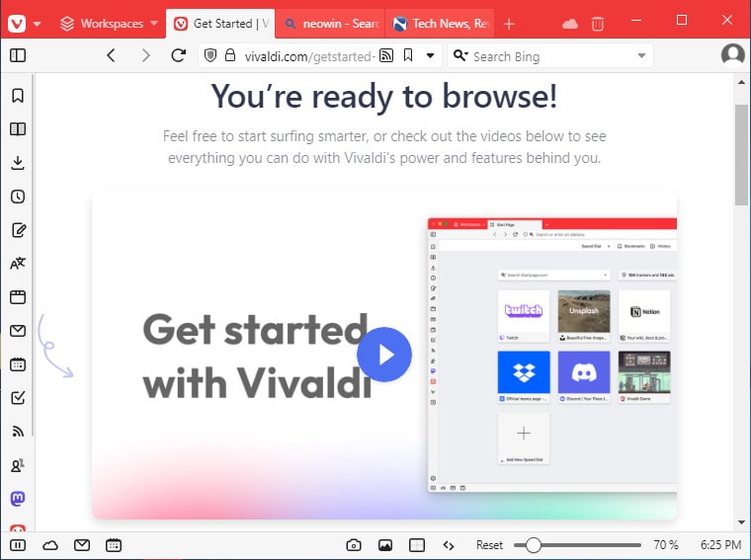751x560 pixels.
Task: Open the Workspaces dropdown
Action: click(x=109, y=23)
